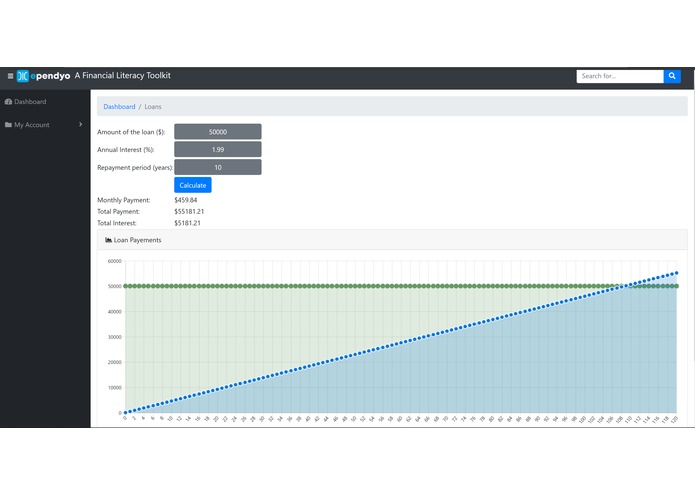Click the 20000 y-axis label
Viewport: 695px width, 494px height.
click(114, 362)
